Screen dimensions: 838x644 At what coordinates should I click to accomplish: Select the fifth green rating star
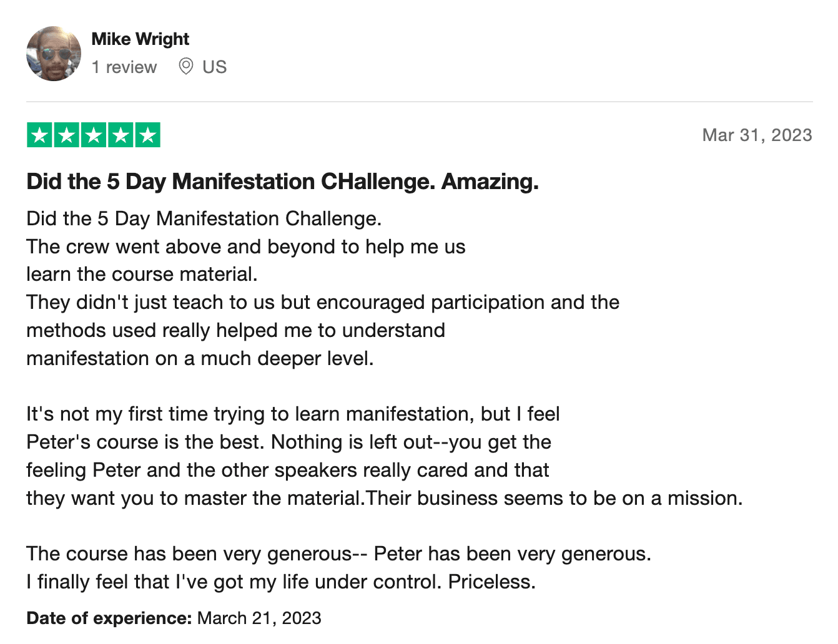coord(147,135)
